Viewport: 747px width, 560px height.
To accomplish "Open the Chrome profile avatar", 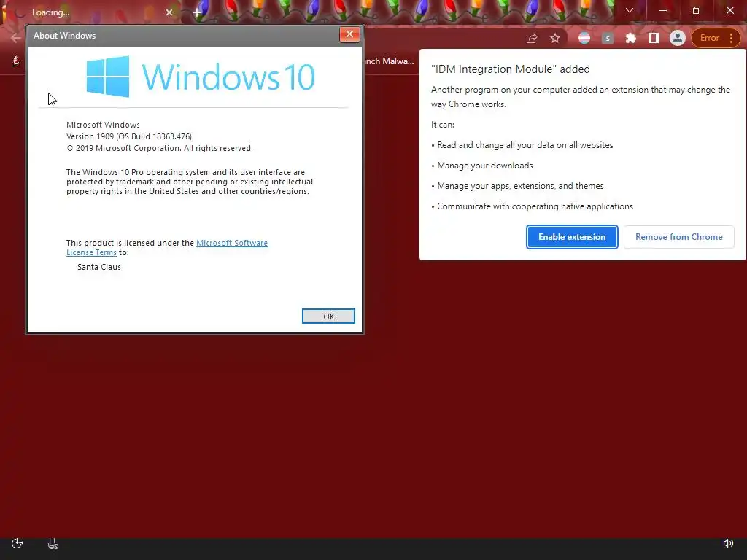I will tap(678, 38).
